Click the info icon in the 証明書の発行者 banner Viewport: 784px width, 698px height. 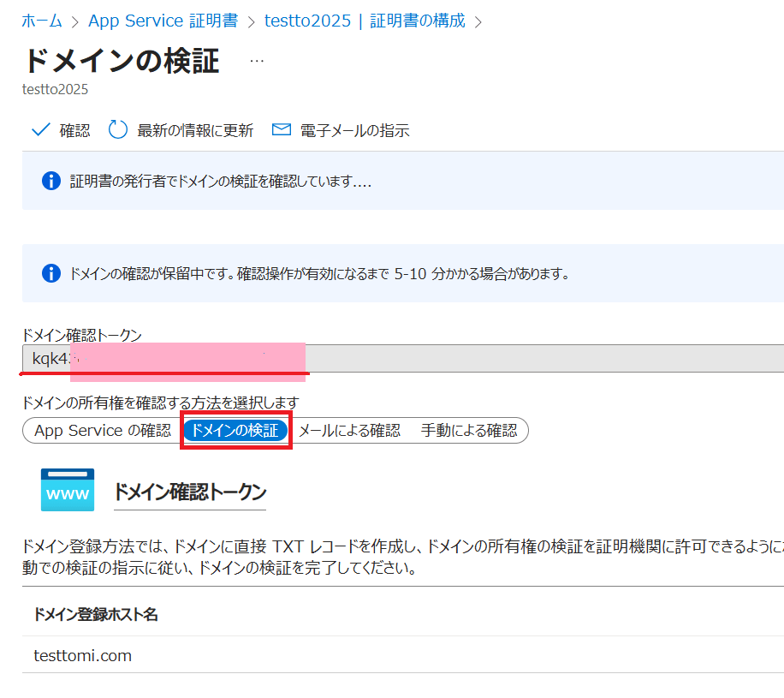pos(51,181)
